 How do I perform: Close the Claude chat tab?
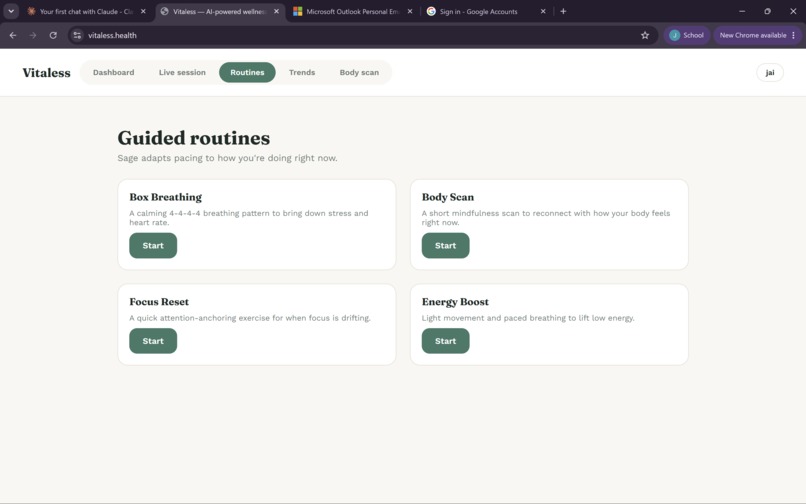coord(143,11)
